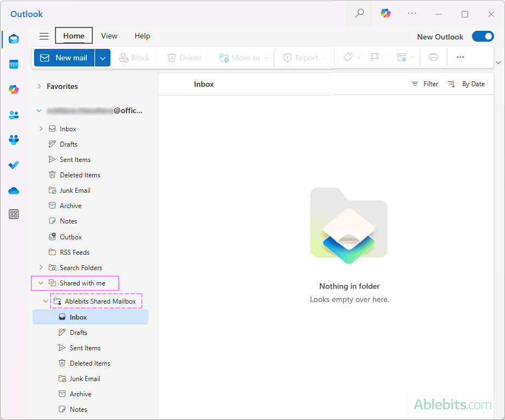Open the To Do checkmark app
The height and width of the screenshot is (420, 505).
[14, 165]
